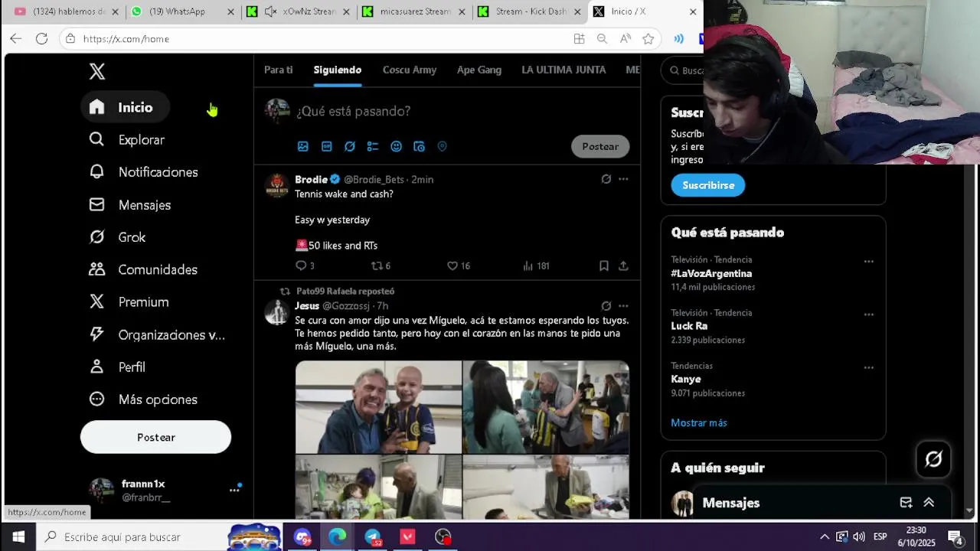Screen dimensions: 980x551
Task: Open Grok from the sidebar
Action: (118, 237)
